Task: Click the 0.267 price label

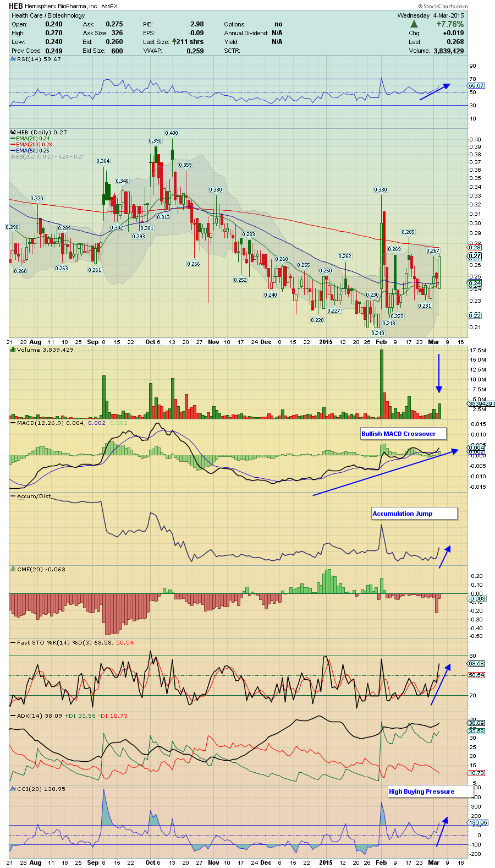Action: (x=433, y=251)
